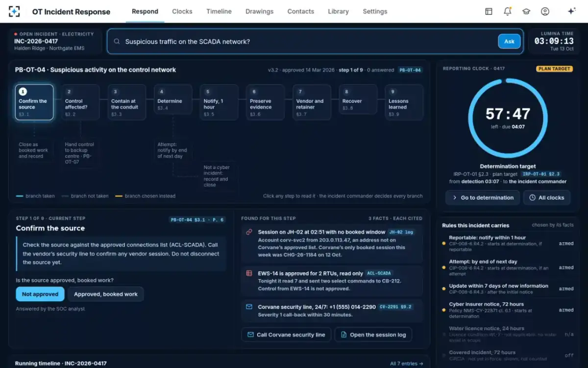
Task: Open the Timeline tab
Action: tap(219, 11)
